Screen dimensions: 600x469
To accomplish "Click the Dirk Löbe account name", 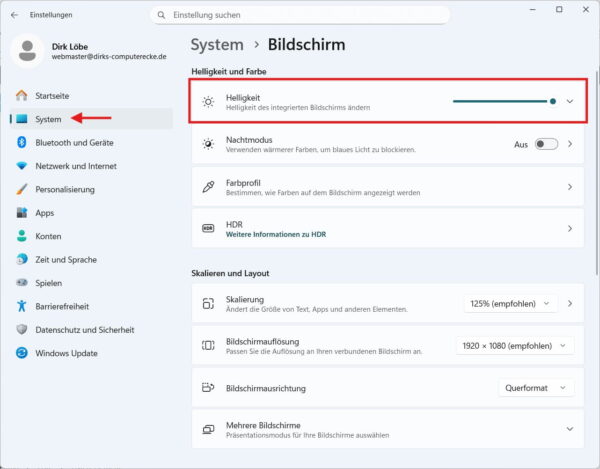I will [x=70, y=47].
